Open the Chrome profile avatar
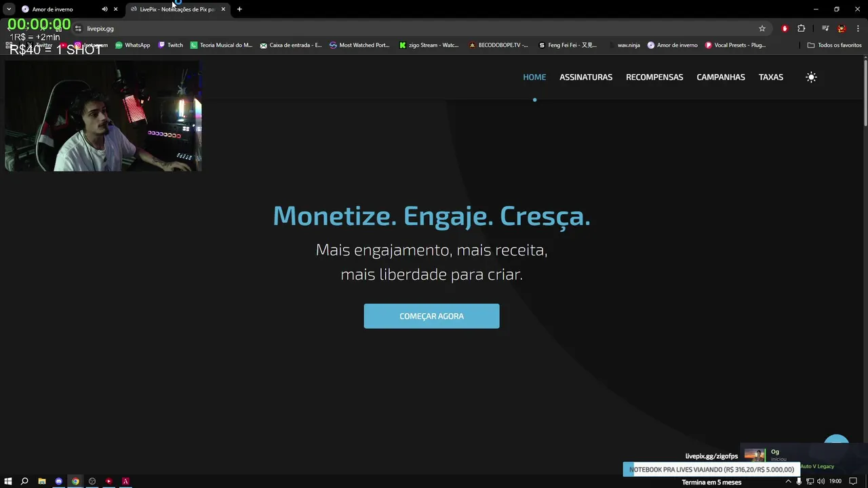 (842, 28)
